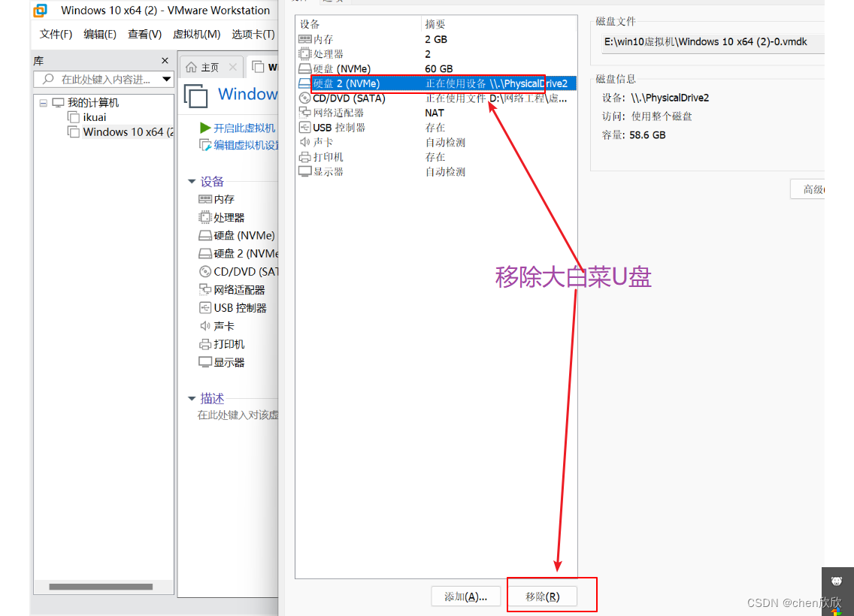Open the 查看(V) menu
This screenshot has width=854, height=616.
[144, 35]
